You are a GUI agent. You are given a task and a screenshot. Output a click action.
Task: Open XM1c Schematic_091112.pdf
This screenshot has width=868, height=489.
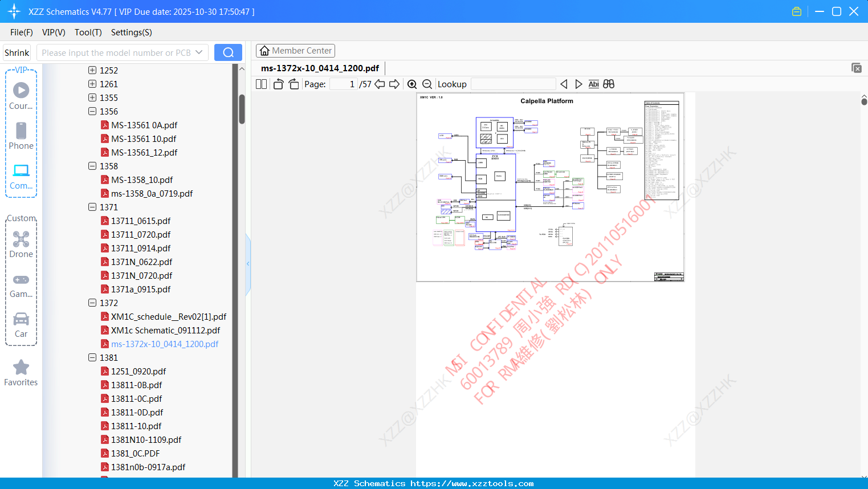click(x=165, y=330)
